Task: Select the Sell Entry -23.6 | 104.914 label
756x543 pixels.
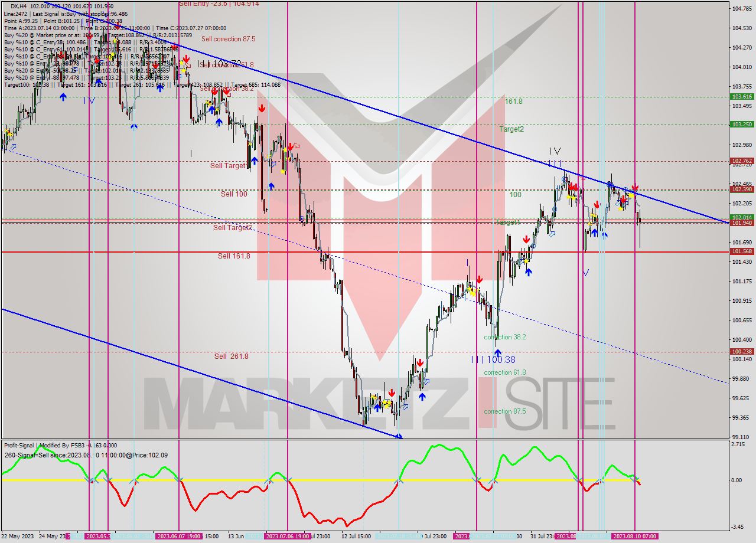Action: [219, 4]
